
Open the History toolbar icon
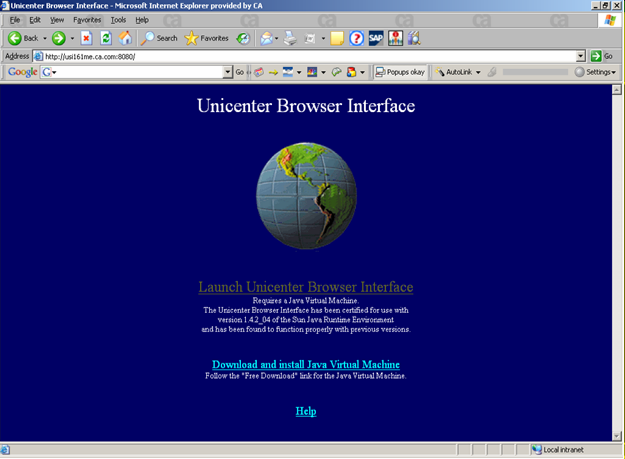[x=243, y=39]
